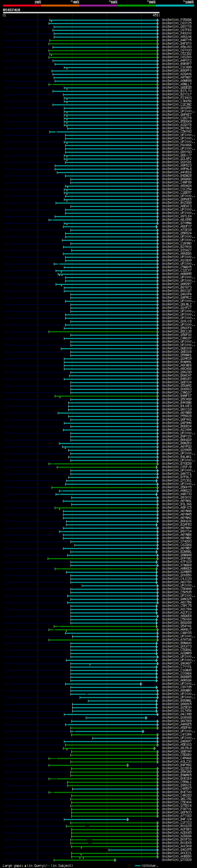
Task: Select the UniRef100_Q6P6E7 label
Action: click(177, 115)
